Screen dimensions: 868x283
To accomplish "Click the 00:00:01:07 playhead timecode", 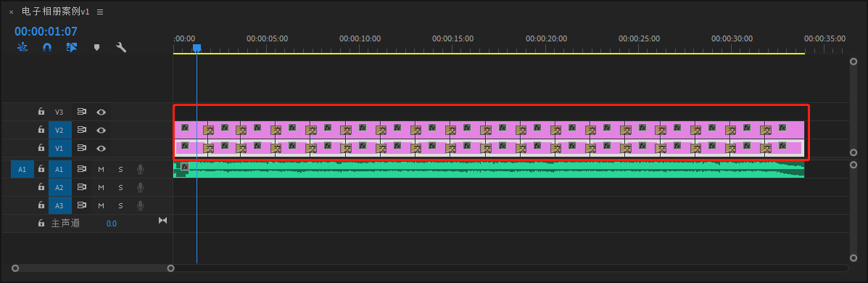I will [x=46, y=31].
